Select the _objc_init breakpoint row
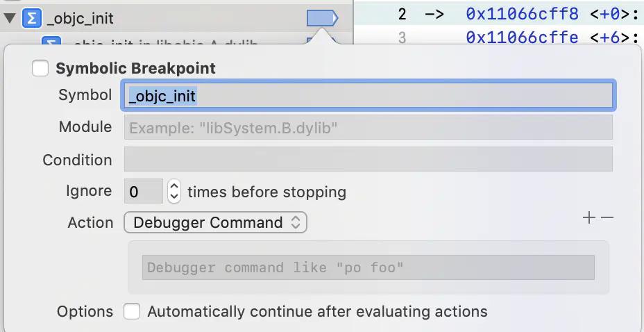644x332 pixels. tap(176, 19)
